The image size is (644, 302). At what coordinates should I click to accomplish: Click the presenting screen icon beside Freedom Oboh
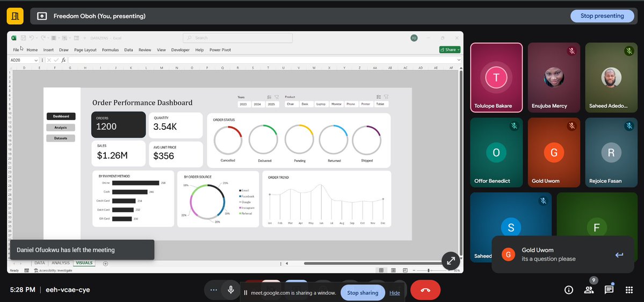pyautogui.click(x=42, y=16)
